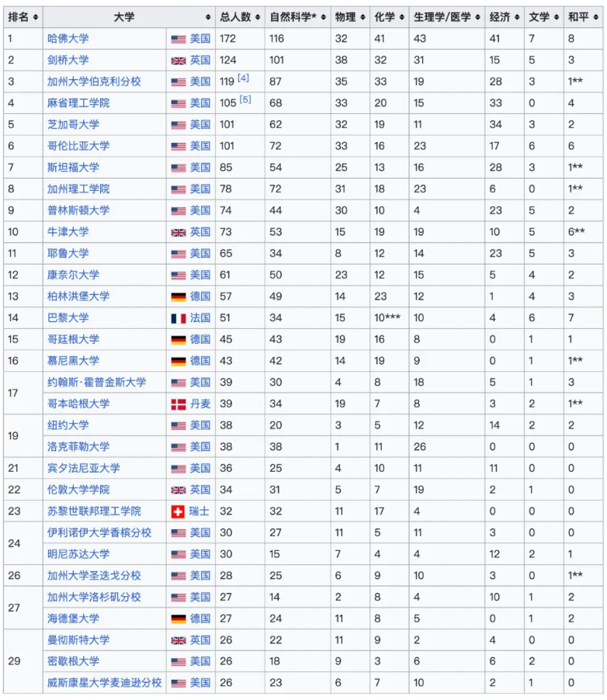This screenshot has width=607, height=700.
Task: Open 普林斯顿大学 link
Action: click(x=78, y=210)
